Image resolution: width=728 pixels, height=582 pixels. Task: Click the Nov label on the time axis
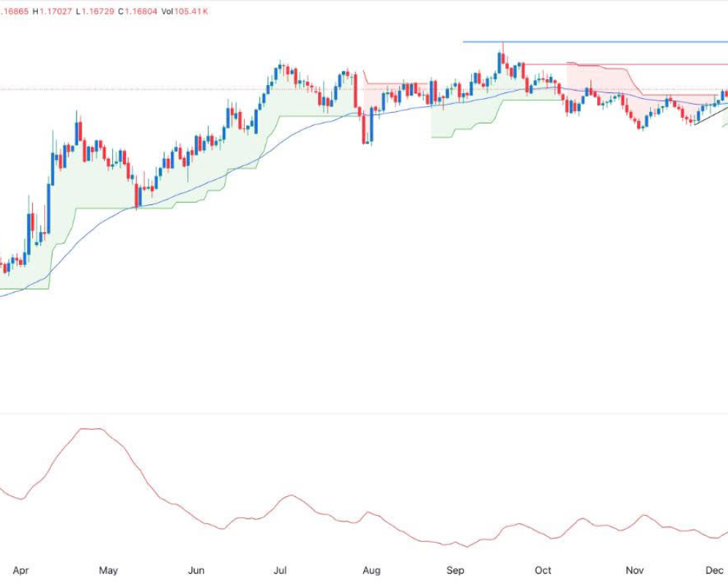coord(635,570)
